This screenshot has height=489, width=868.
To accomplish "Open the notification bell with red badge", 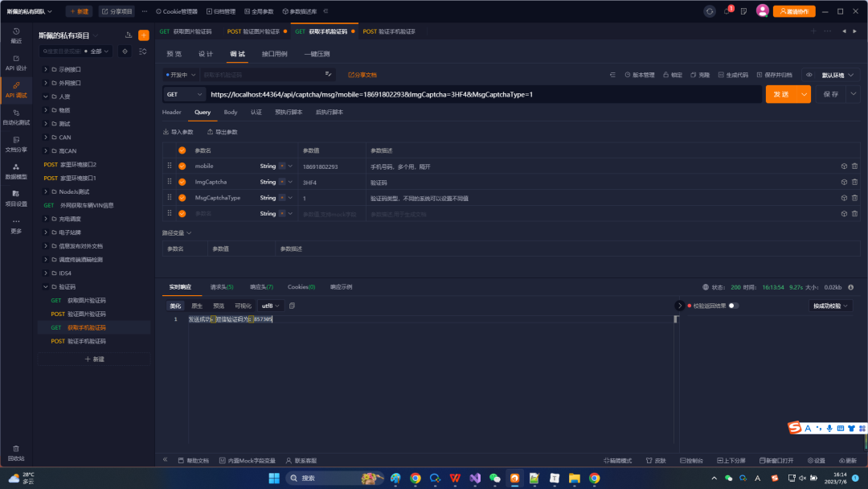I will (727, 11).
